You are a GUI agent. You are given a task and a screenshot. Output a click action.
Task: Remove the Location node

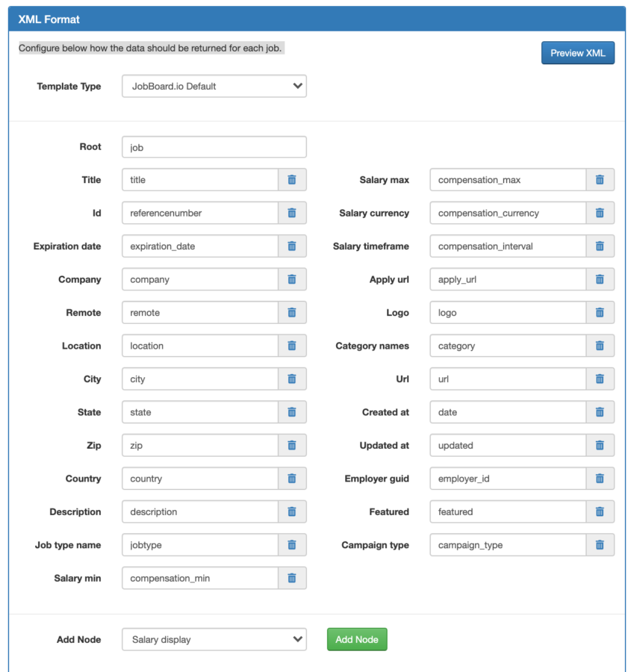(x=291, y=346)
